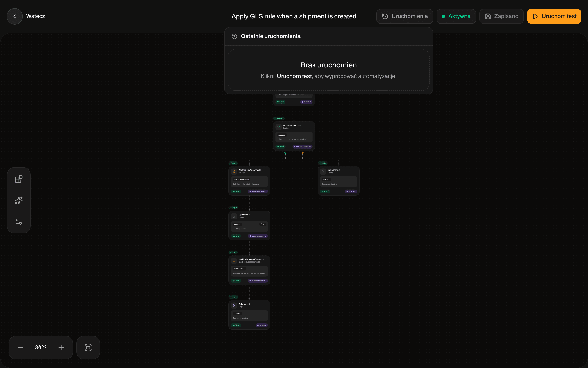This screenshot has height=368, width=588.
Task: Click the Zapisano save button
Action: point(501,16)
